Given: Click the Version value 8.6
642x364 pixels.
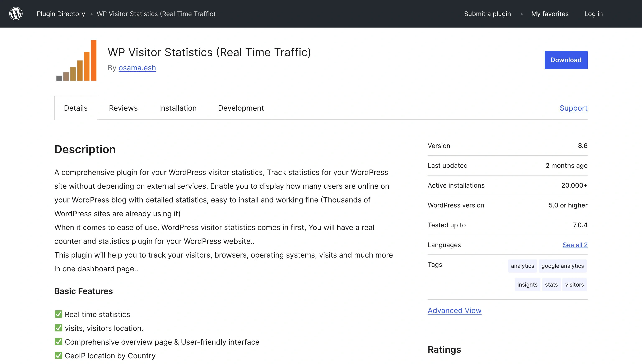Looking at the screenshot, I should click(x=582, y=146).
